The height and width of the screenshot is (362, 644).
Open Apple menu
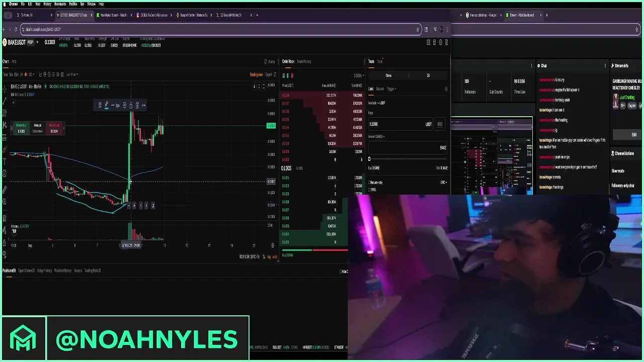[x=5, y=4]
